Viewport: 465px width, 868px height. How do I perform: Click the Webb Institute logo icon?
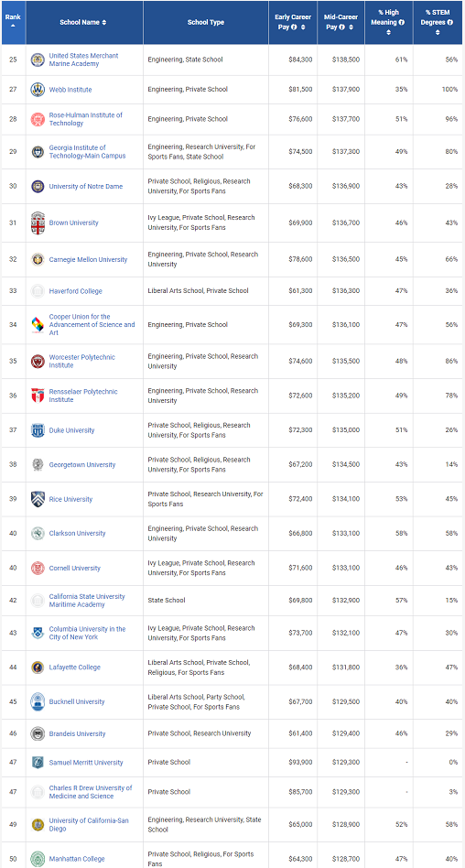38,90
